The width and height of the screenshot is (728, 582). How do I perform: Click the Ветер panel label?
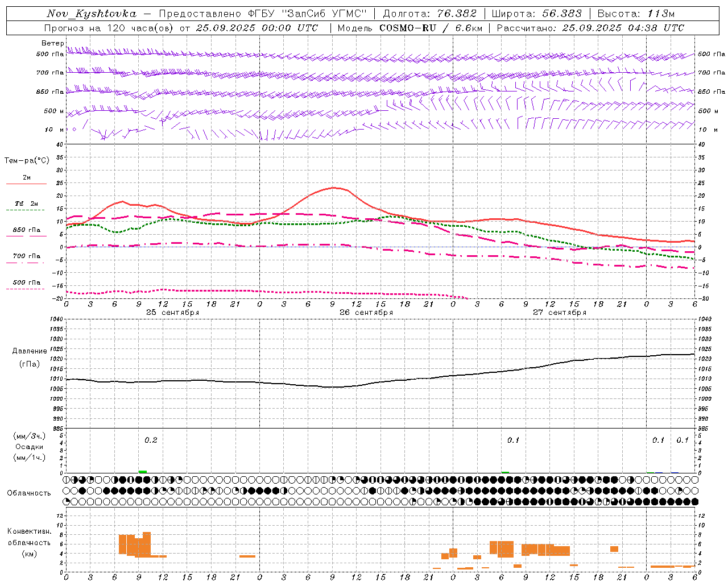coord(52,43)
